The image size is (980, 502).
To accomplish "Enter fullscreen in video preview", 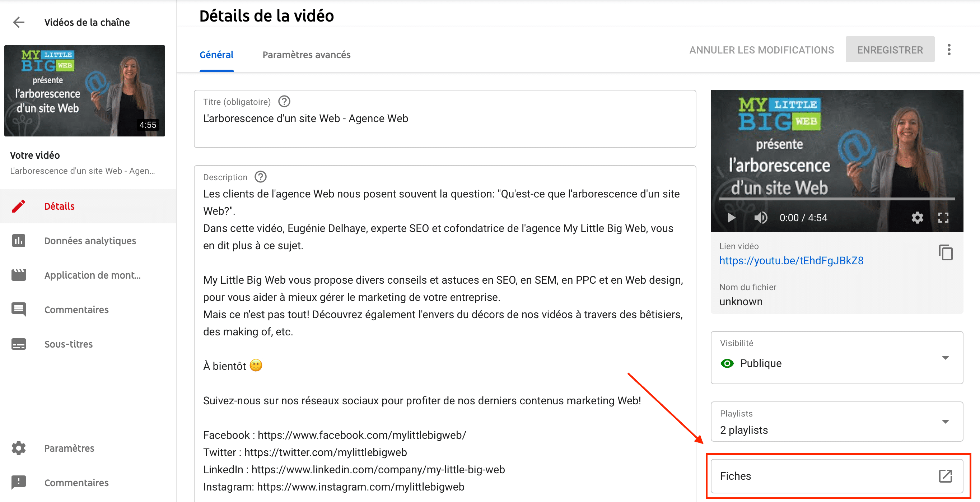I will [943, 218].
